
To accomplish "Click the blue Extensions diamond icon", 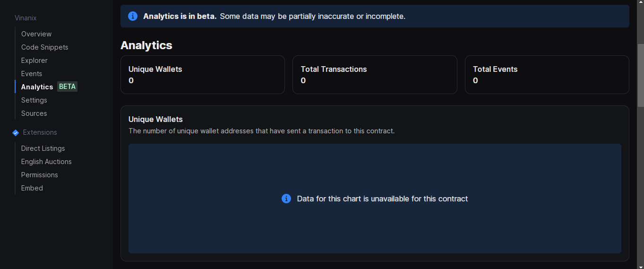I will pyautogui.click(x=16, y=132).
